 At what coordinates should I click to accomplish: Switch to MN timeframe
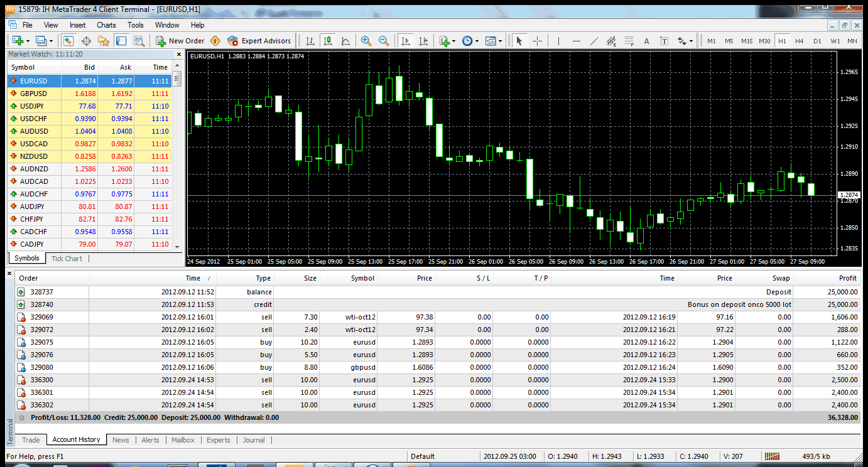(x=852, y=41)
